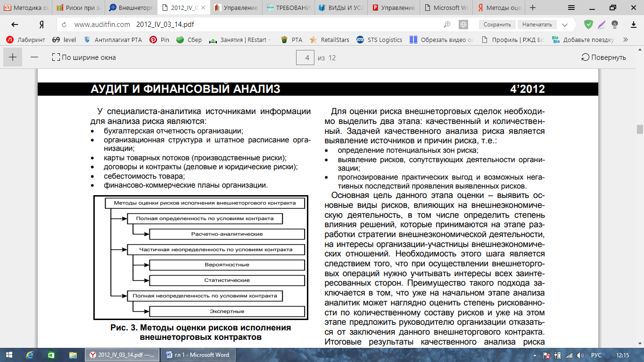Open downloads with the download arrow icon
Screen dimensions: 644x362
click(x=633, y=25)
